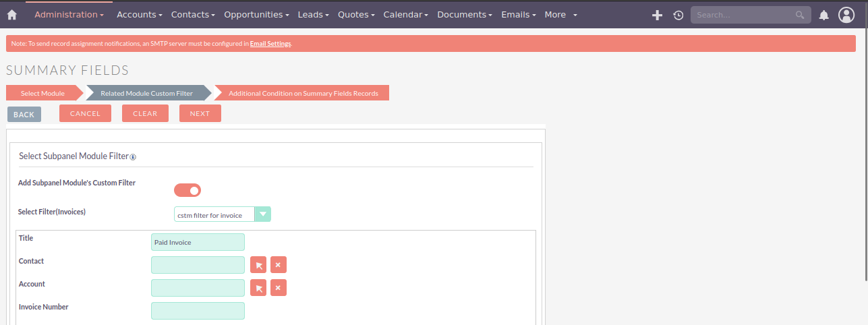The image size is (868, 325).
Task: Clear the Contact field with X button
Action: click(x=279, y=265)
